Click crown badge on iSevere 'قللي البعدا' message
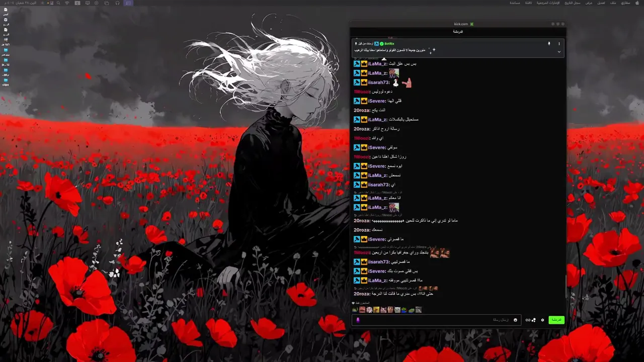This screenshot has width=644, height=362. 364,101
